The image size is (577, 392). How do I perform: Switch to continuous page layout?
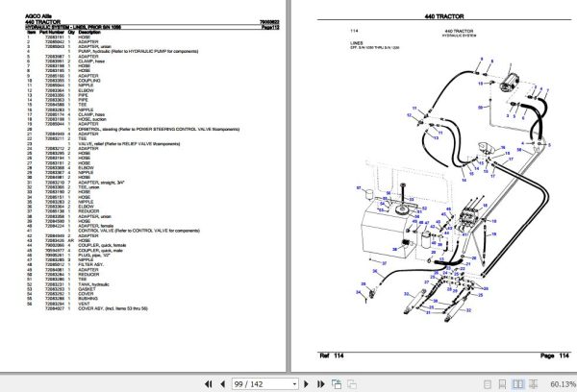(502, 384)
